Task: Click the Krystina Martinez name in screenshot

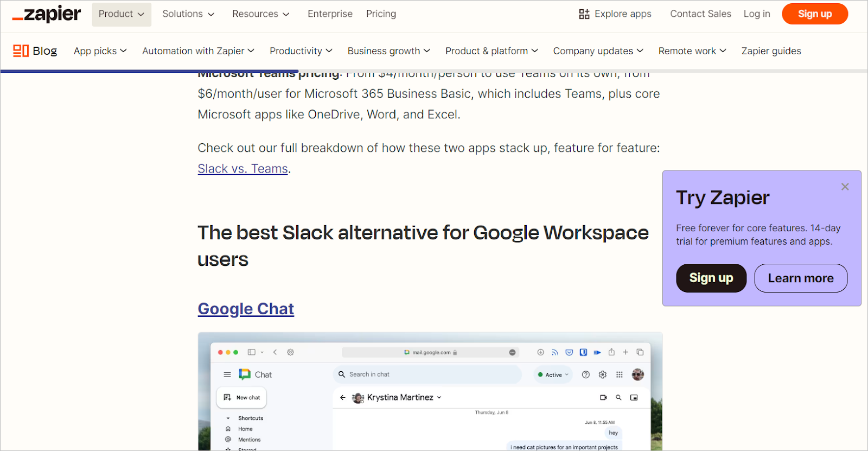Action: coord(400,397)
